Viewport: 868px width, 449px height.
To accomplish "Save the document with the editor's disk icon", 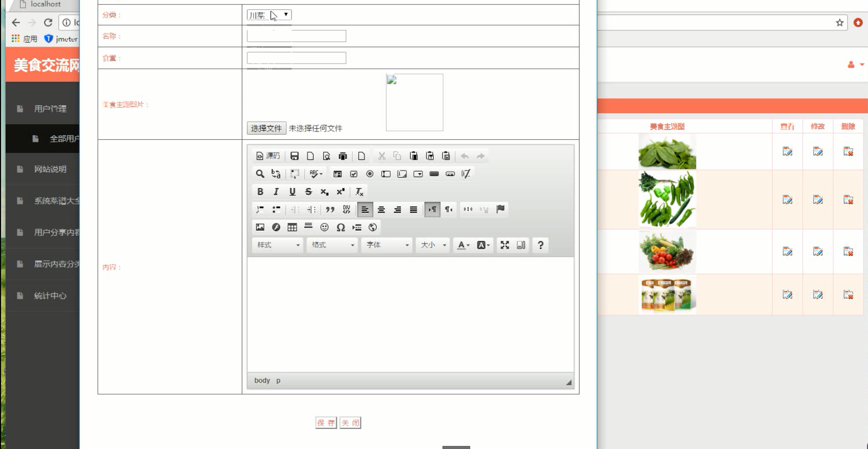I will click(295, 156).
